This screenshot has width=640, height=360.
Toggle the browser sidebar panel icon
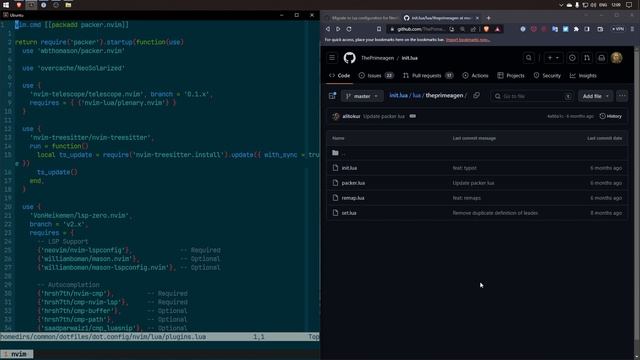point(587,29)
